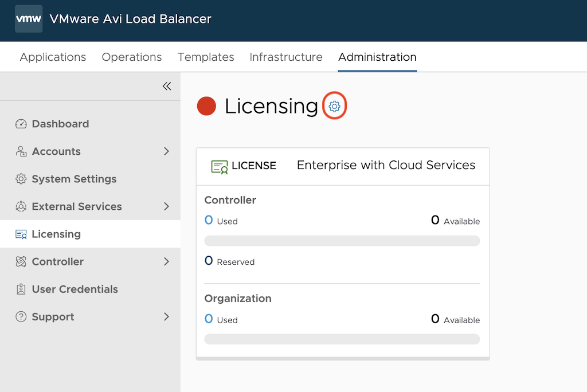Screen dimensions: 587x392
Task: Click the Controller license usage bar
Action: (x=342, y=241)
